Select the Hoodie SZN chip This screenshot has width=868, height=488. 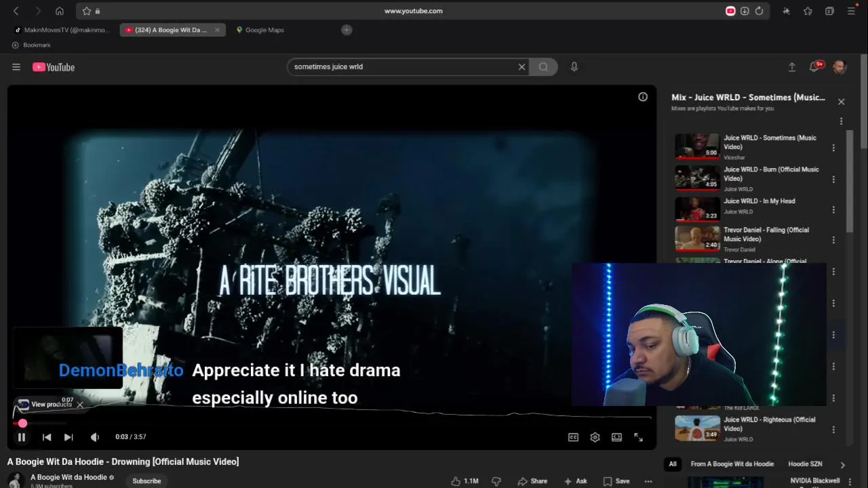[805, 464]
